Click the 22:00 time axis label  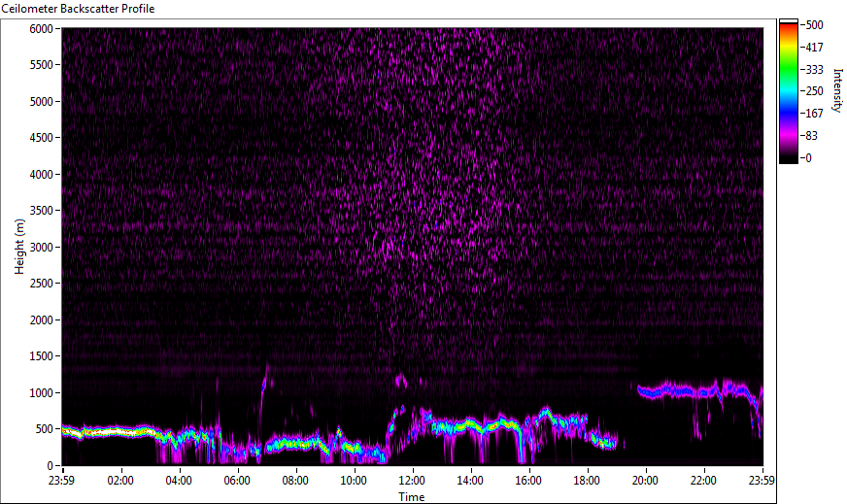703,481
